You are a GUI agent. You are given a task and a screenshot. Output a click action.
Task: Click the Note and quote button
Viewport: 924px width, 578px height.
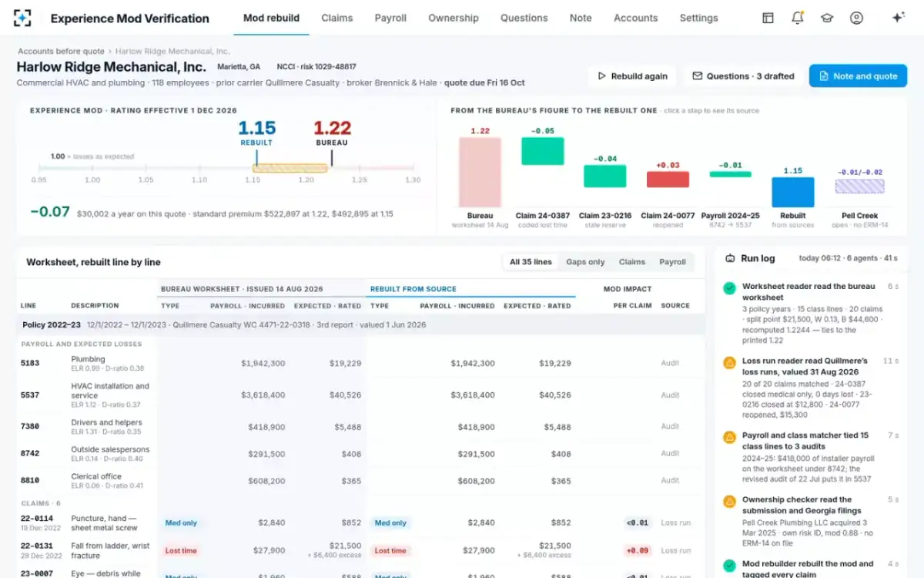(858, 76)
